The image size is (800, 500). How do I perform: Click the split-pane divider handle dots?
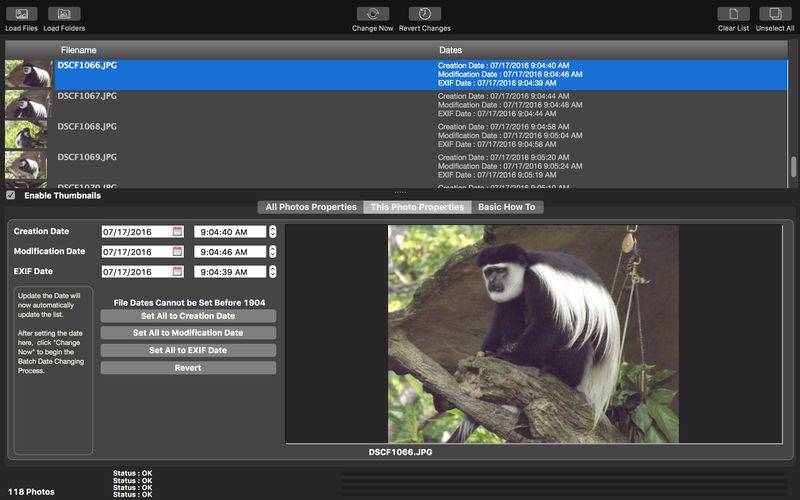[400, 192]
